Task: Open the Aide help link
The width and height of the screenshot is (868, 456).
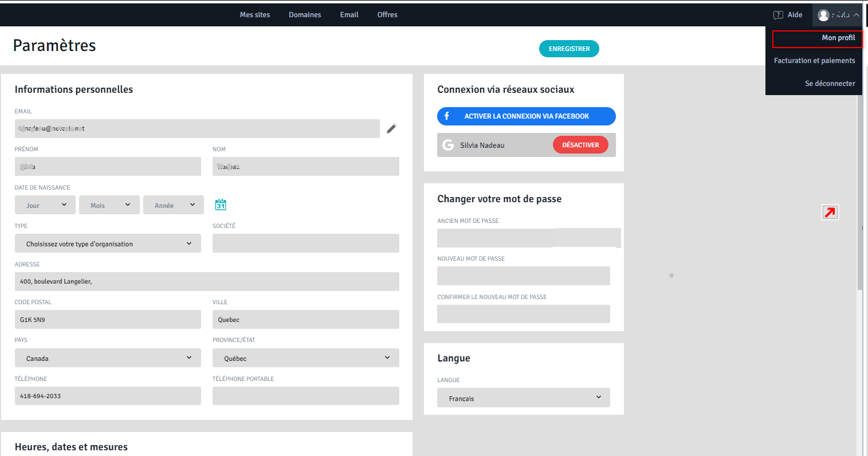Action: [795, 15]
